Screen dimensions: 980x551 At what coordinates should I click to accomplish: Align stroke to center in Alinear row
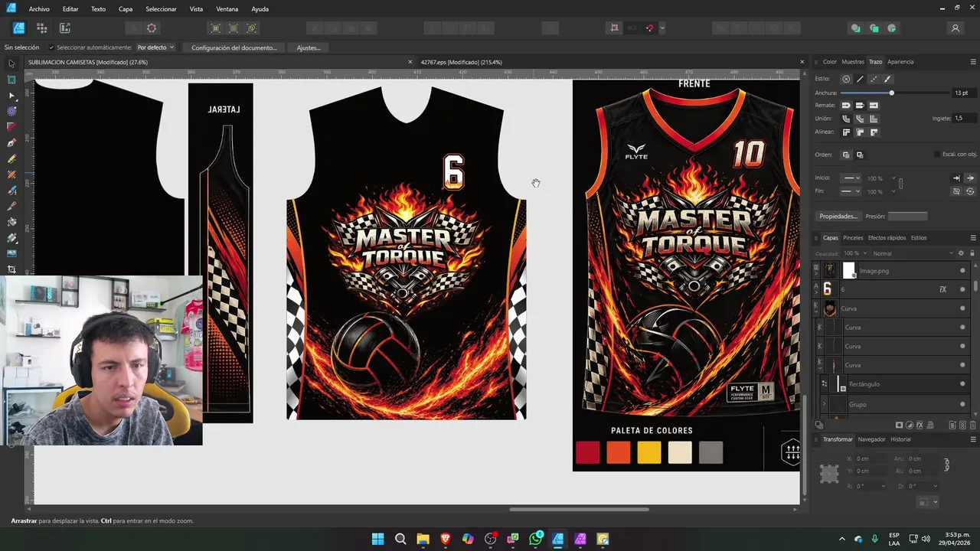846,132
